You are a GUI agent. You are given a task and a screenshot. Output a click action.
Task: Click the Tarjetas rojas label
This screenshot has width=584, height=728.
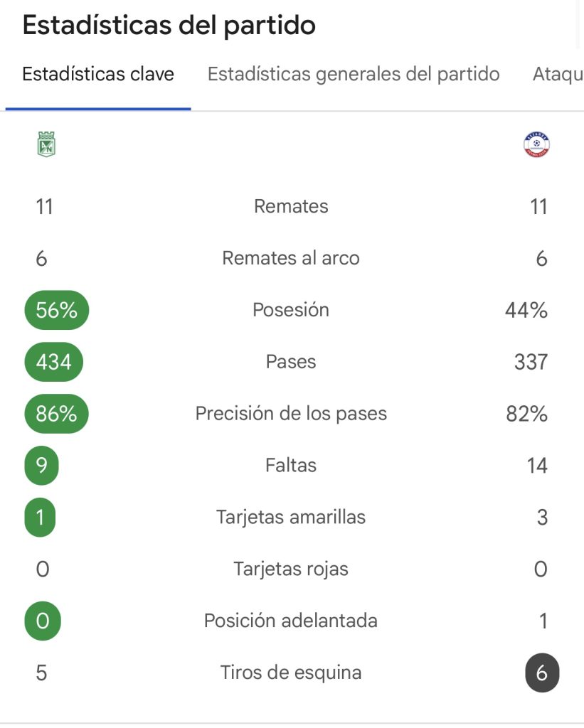(x=291, y=569)
